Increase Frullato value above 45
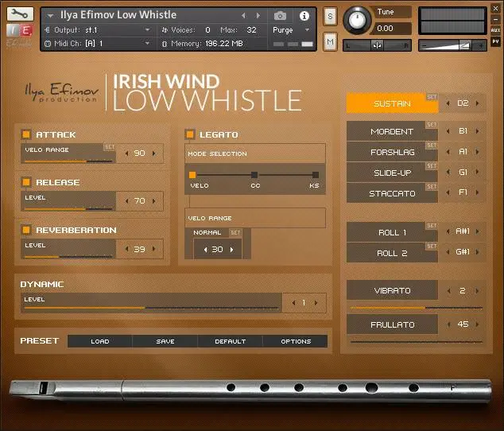The height and width of the screenshot is (431, 504). [477, 324]
